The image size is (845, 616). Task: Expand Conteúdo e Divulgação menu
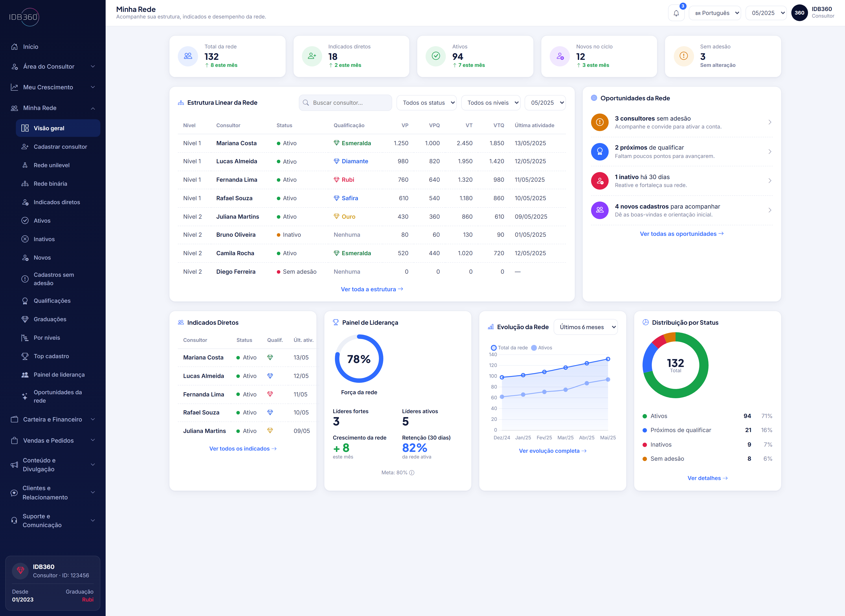coord(53,465)
